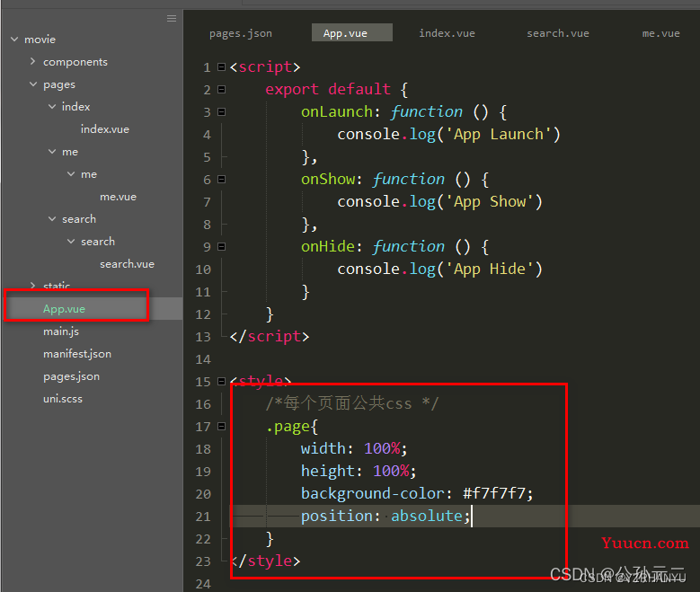Click line number 14 in gutter

pos(203,359)
